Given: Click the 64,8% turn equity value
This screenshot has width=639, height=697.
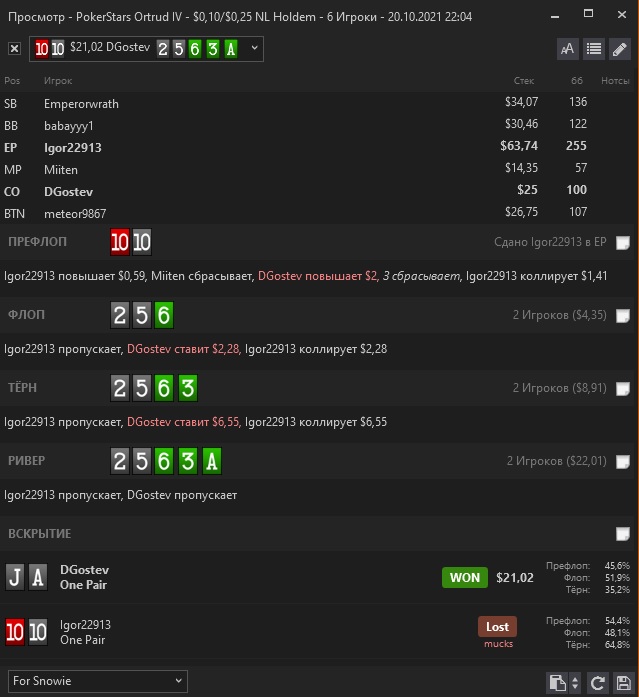Looking at the screenshot, I should 617,645.
